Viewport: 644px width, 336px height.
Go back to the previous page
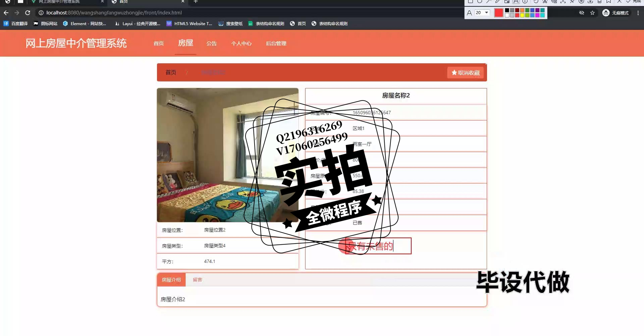6,13
